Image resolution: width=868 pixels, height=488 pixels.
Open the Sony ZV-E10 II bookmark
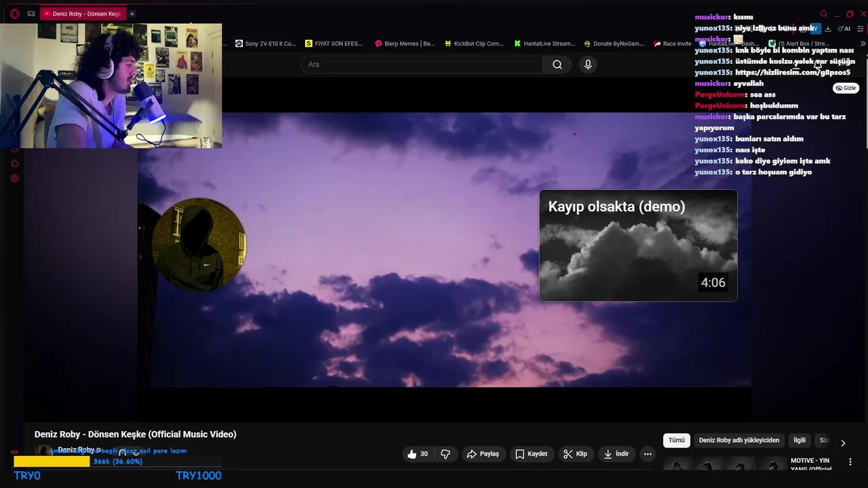point(266,43)
